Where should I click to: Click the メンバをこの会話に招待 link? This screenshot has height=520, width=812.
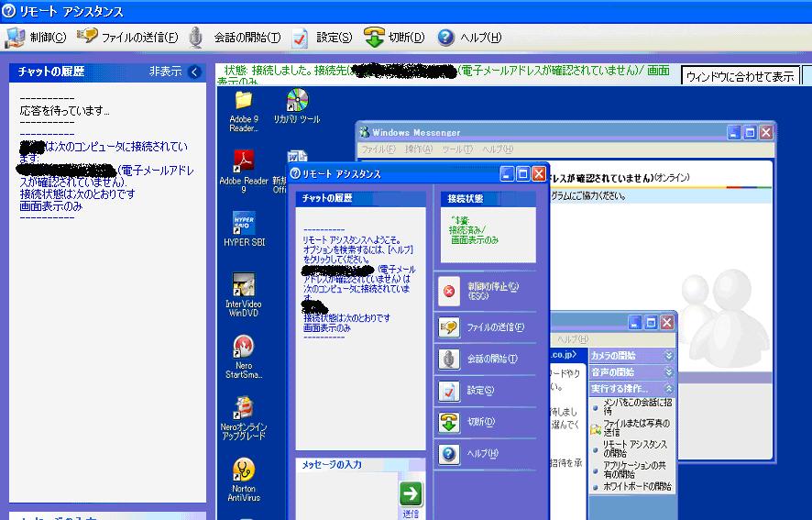(634, 406)
